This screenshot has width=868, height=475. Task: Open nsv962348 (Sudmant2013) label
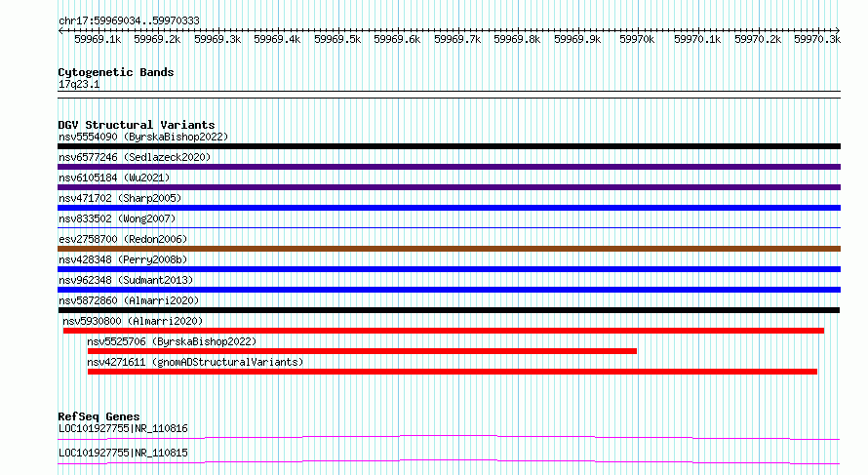coord(126,280)
